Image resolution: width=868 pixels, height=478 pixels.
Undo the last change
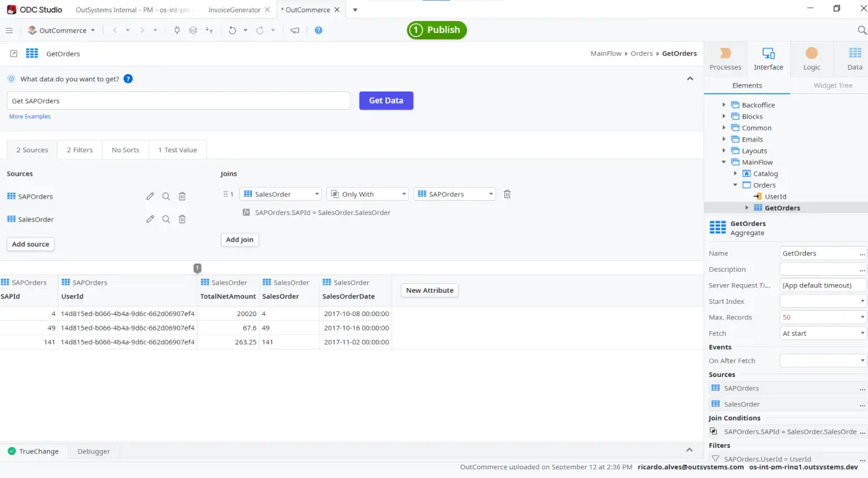click(232, 30)
